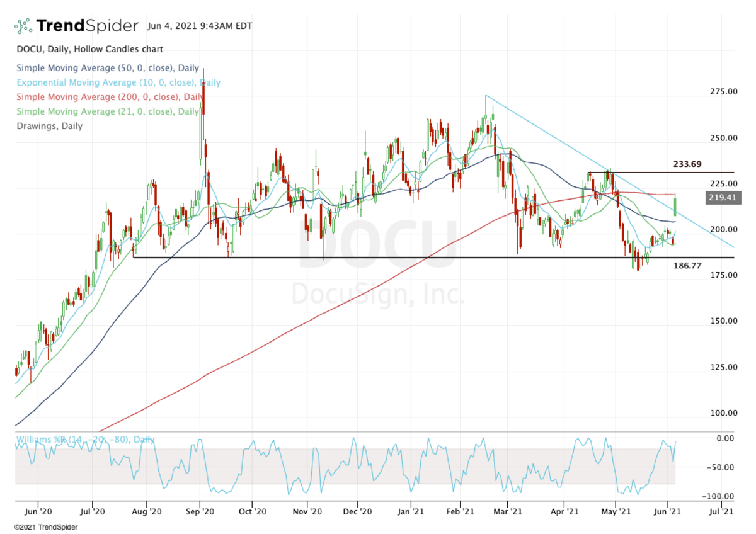The image size is (756, 534).
Task: Click the 125.00 price axis label
Action: 723,367
